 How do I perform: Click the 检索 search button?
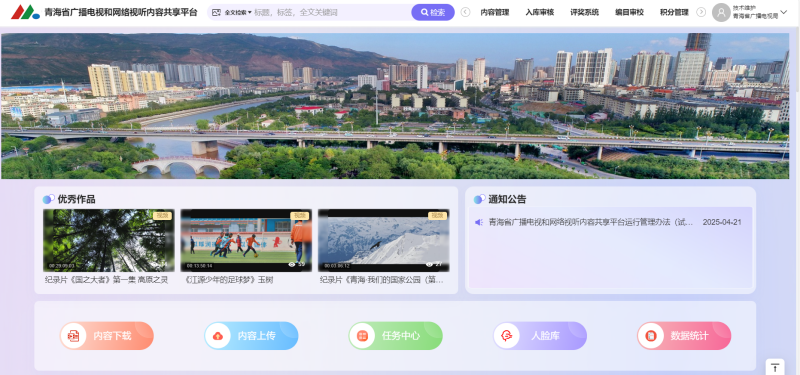(x=433, y=12)
